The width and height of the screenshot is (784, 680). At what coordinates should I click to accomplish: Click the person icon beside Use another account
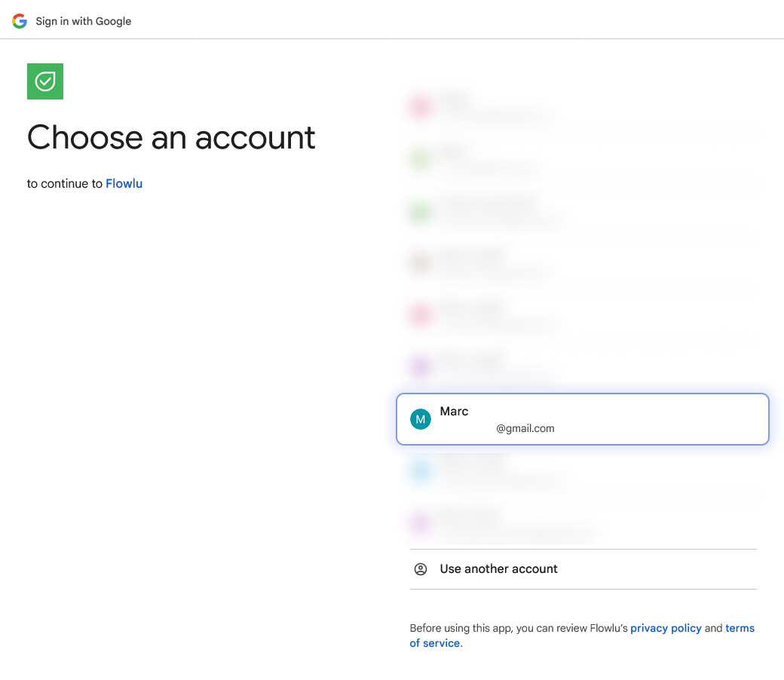pos(421,569)
